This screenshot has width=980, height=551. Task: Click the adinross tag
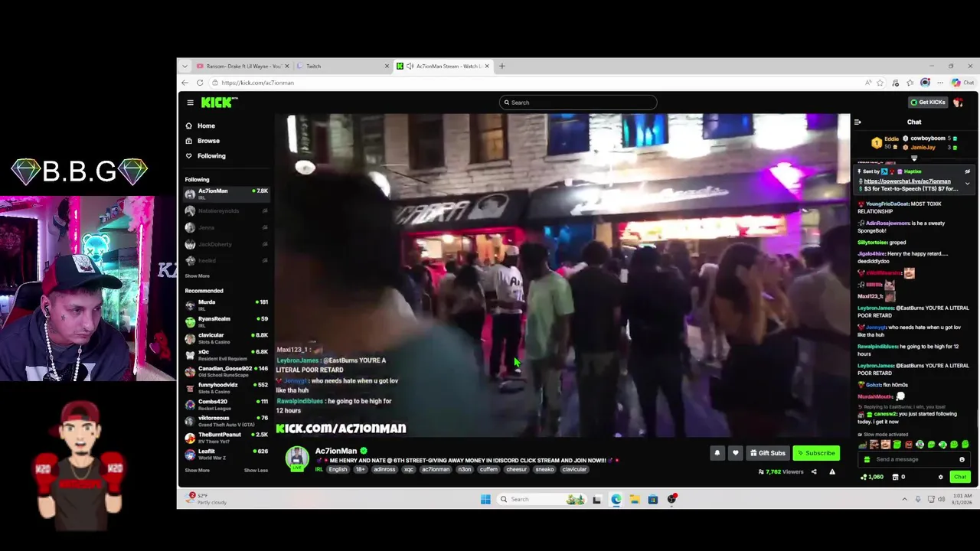(x=385, y=469)
